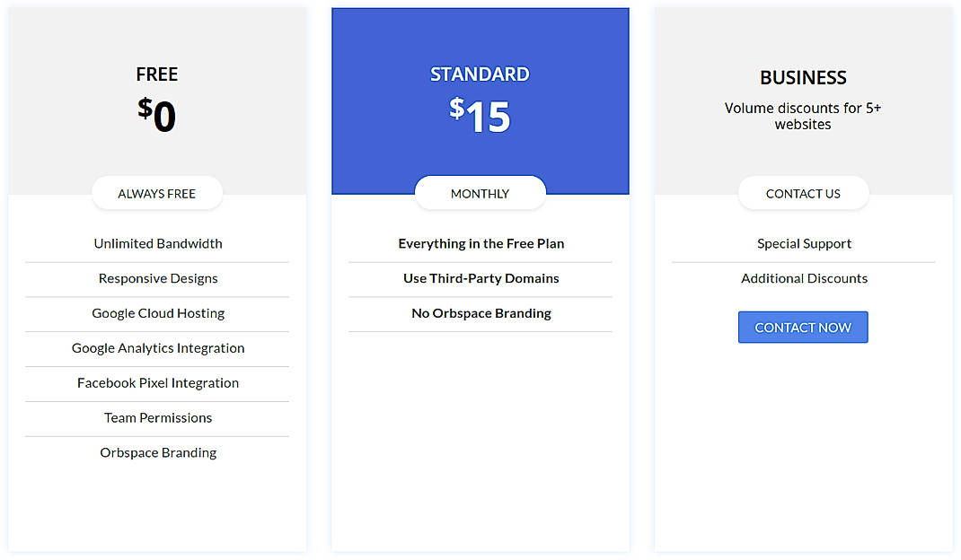Click Facebook Pixel Integration item

(x=158, y=383)
